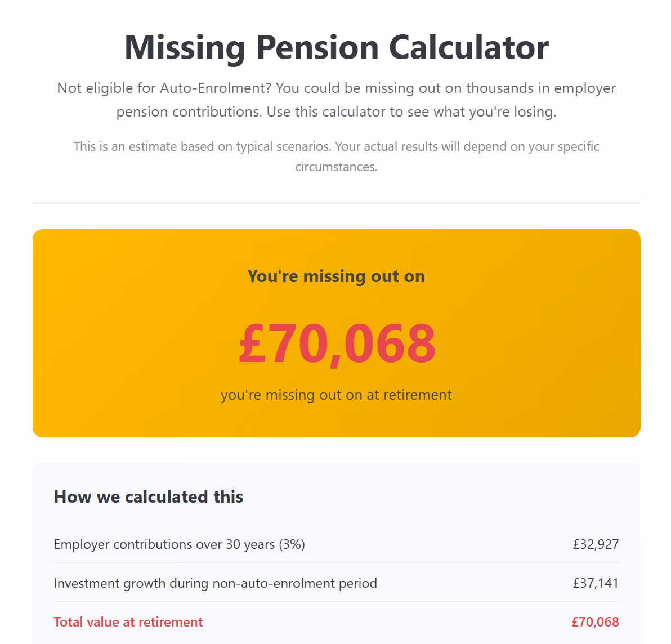Select the 'Not eligible for Auto-Enrolment?' intro line
Screen dimensions: 671x644
(164, 88)
